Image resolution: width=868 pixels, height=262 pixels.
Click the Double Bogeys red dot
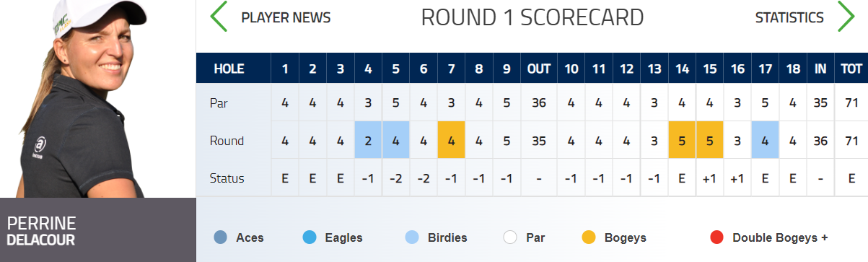point(716,237)
